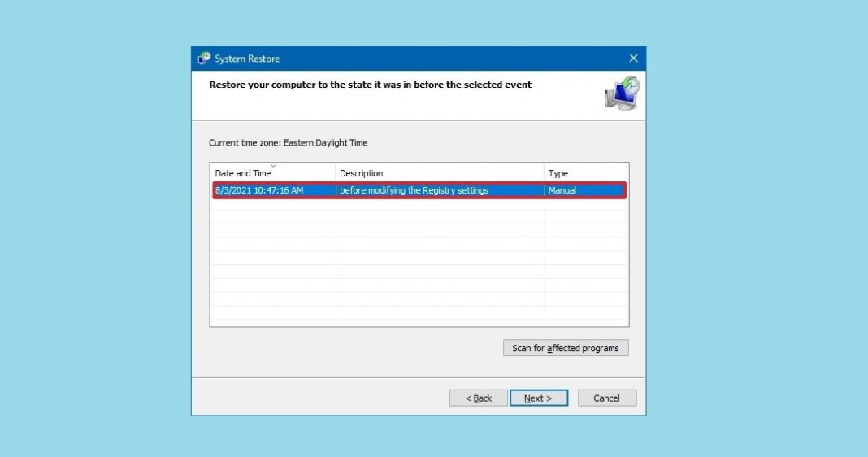Go back with the Back button
Screen dimensions: 868x457
tap(478, 398)
